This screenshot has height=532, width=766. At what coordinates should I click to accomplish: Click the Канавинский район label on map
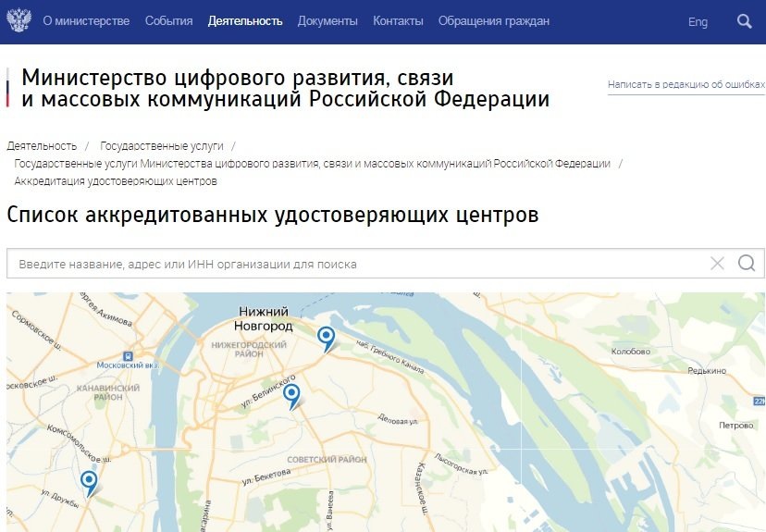(x=108, y=392)
